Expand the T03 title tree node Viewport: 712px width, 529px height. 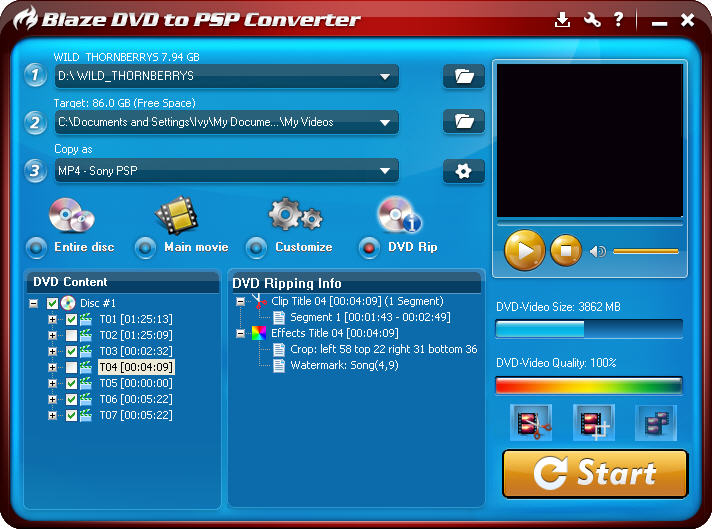53,351
